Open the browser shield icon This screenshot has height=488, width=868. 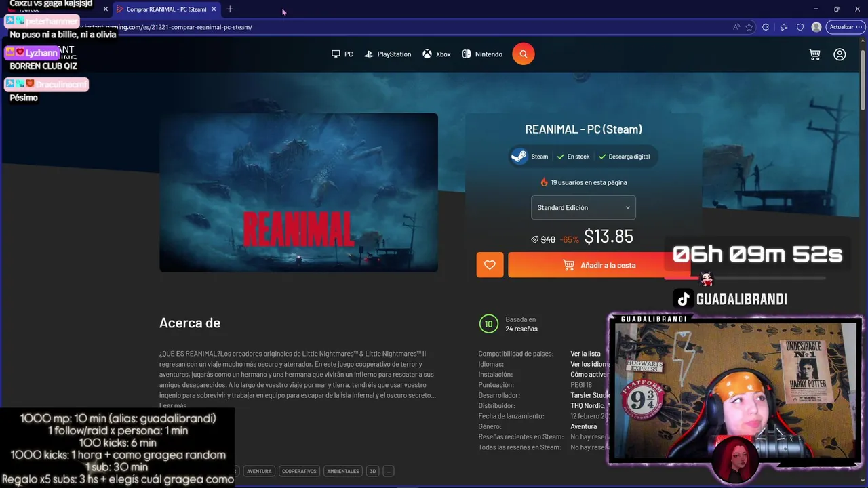tap(800, 27)
